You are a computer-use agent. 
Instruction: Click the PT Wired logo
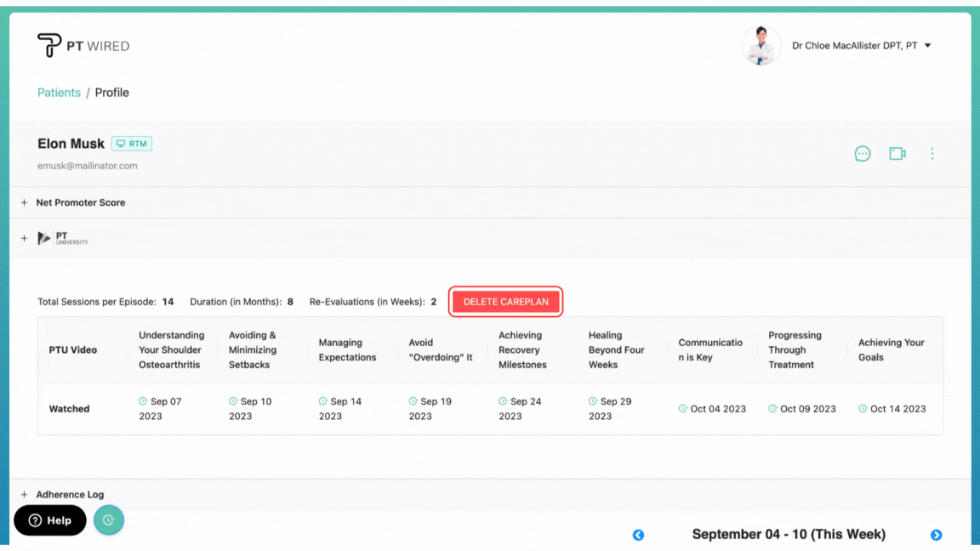[x=83, y=46]
